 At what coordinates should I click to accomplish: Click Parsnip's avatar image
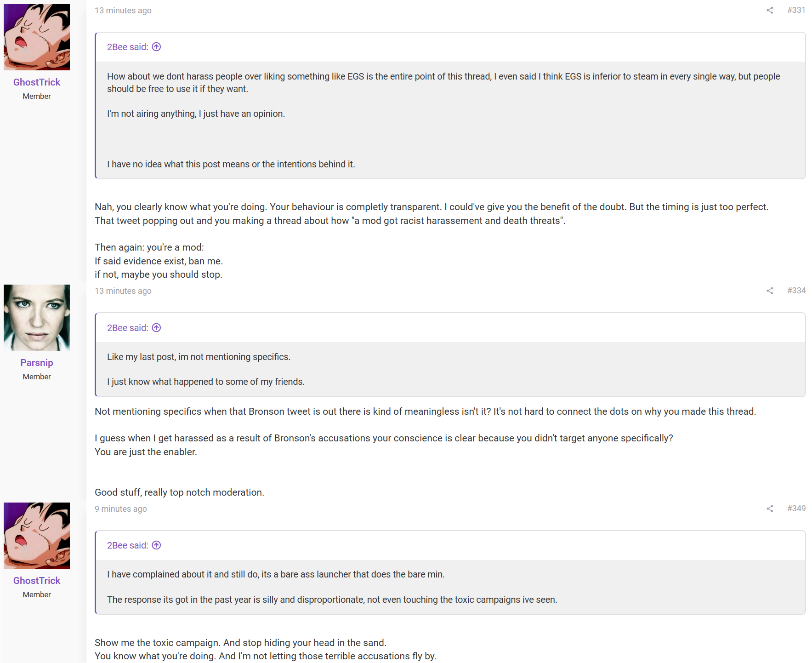coord(37,318)
